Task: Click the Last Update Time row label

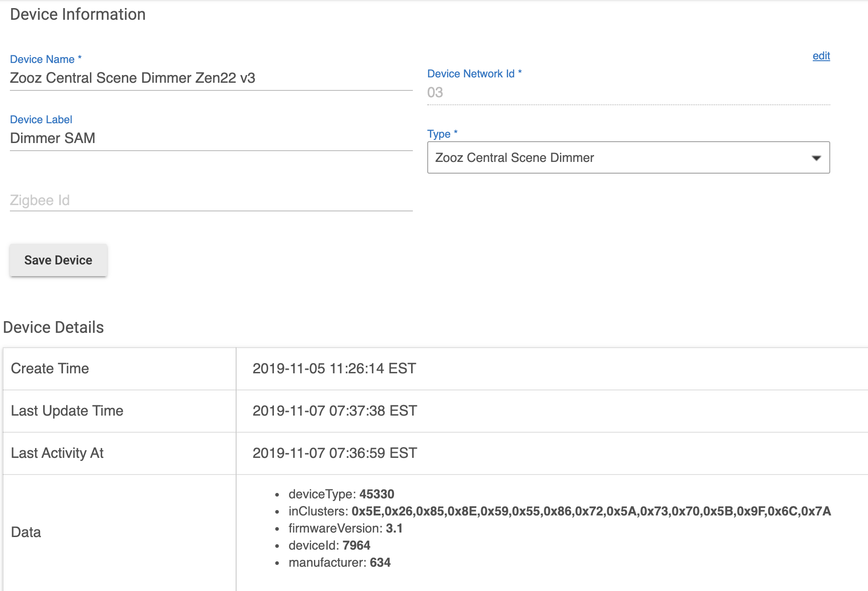Action: pos(67,411)
